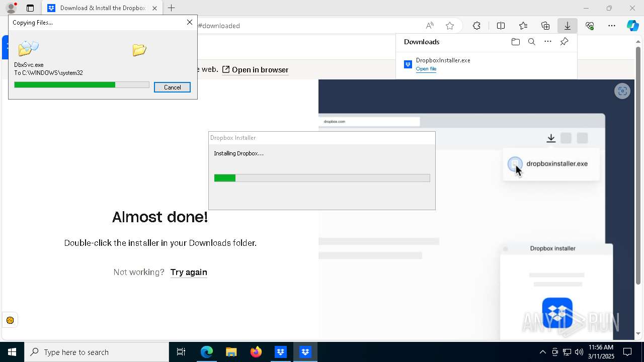Image resolution: width=644 pixels, height=362 pixels.
Task: Open the Edge profile avatar
Action: click(11, 8)
